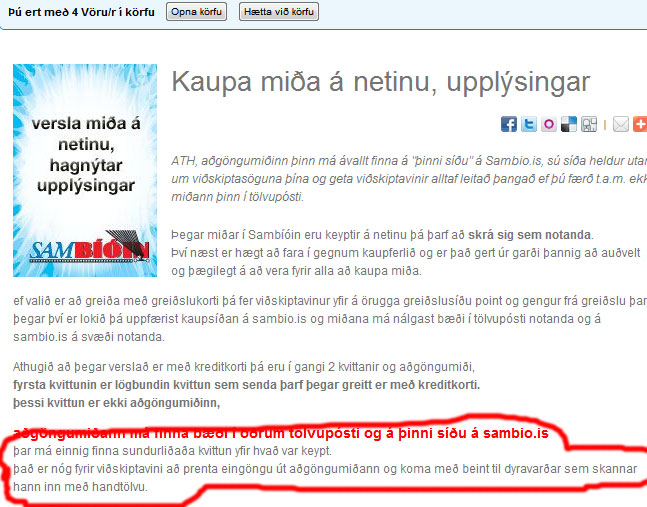
Task: Send the page by email envelope icon
Action: [620, 124]
